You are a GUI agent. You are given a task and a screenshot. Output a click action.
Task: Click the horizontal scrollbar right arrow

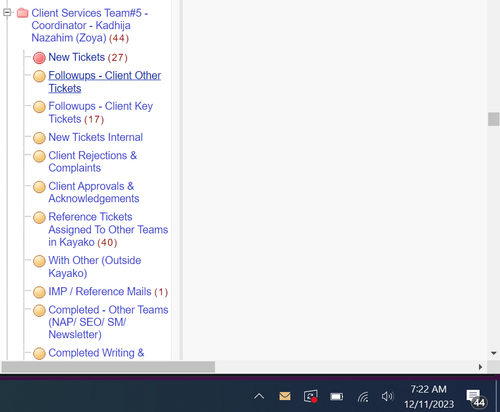(x=480, y=367)
